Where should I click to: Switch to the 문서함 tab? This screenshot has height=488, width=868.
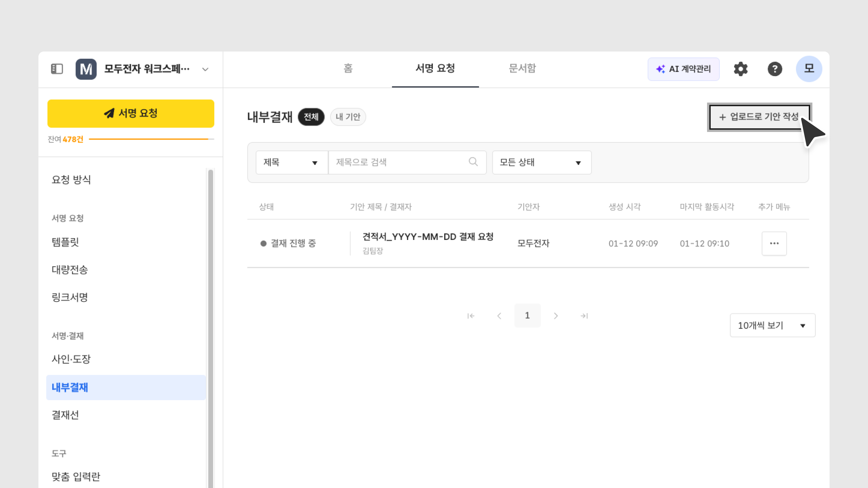click(522, 68)
